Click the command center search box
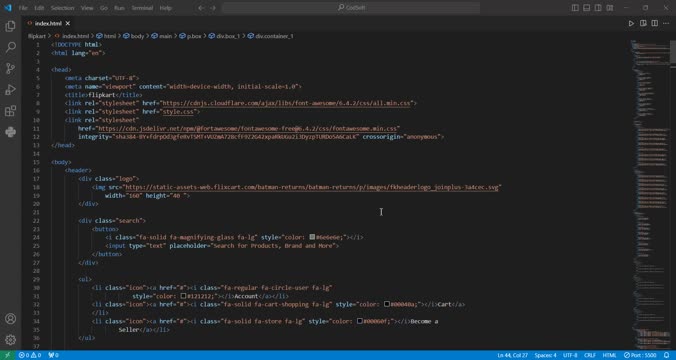 point(351,8)
